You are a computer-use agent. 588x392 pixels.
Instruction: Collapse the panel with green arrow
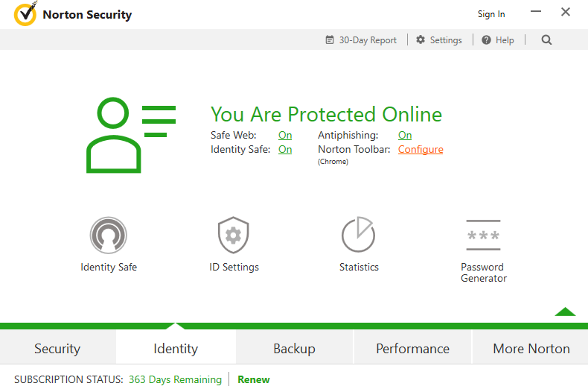tap(565, 312)
